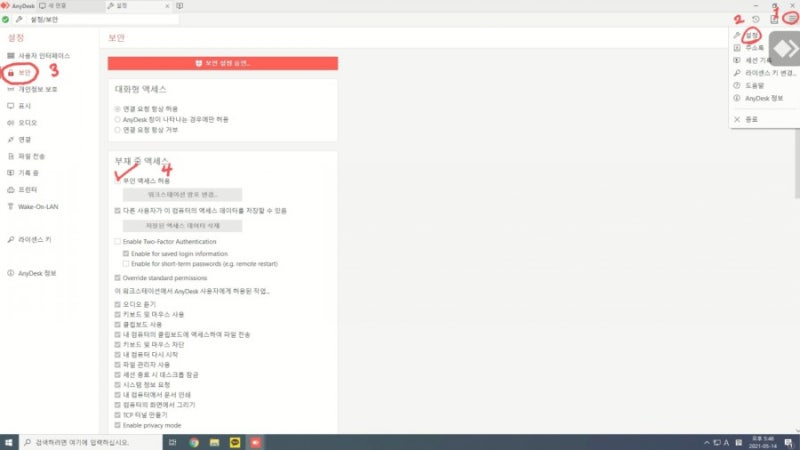Select 'allow only when AnyDesk window is shown'
This screenshot has width=800, height=450.
click(x=117, y=119)
